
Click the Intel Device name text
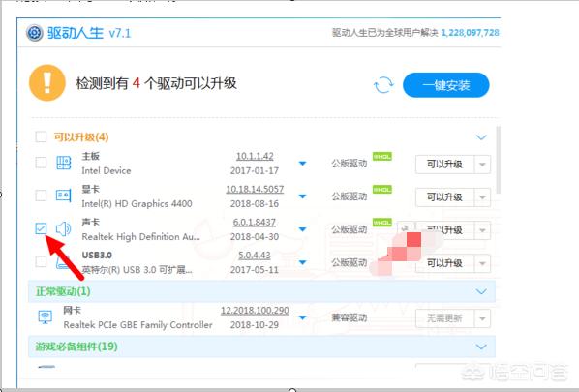pyautogui.click(x=107, y=171)
